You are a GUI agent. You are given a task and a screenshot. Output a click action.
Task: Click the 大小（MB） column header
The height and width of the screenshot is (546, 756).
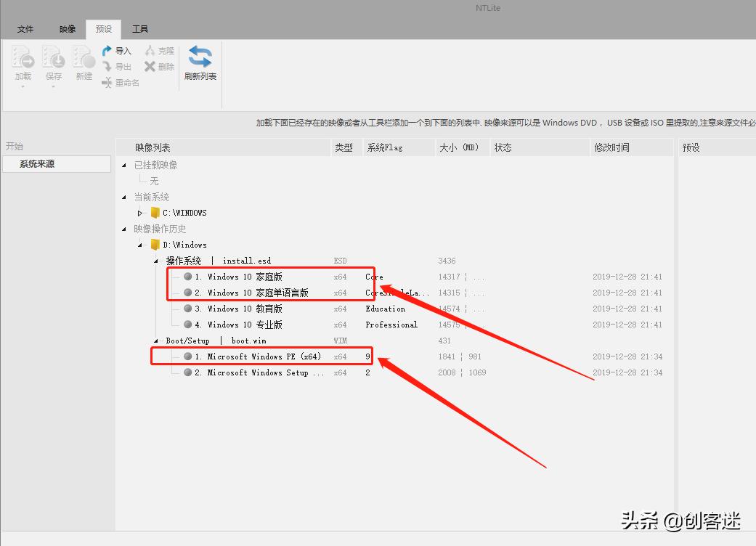[458, 147]
